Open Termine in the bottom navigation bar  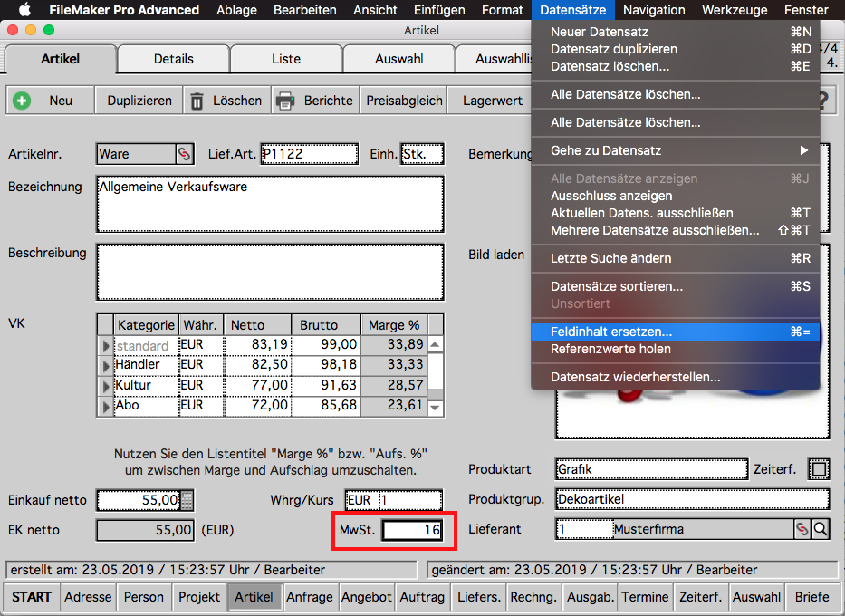pos(645,597)
